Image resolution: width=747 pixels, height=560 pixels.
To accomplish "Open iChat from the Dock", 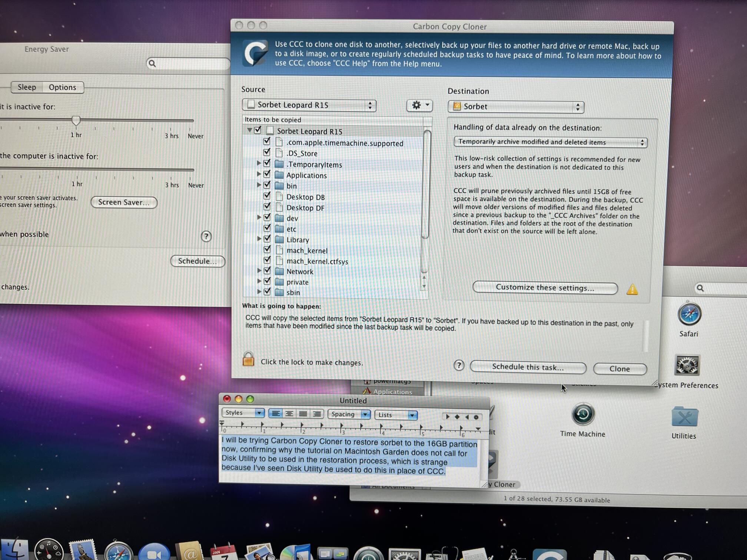I will [x=154, y=552].
